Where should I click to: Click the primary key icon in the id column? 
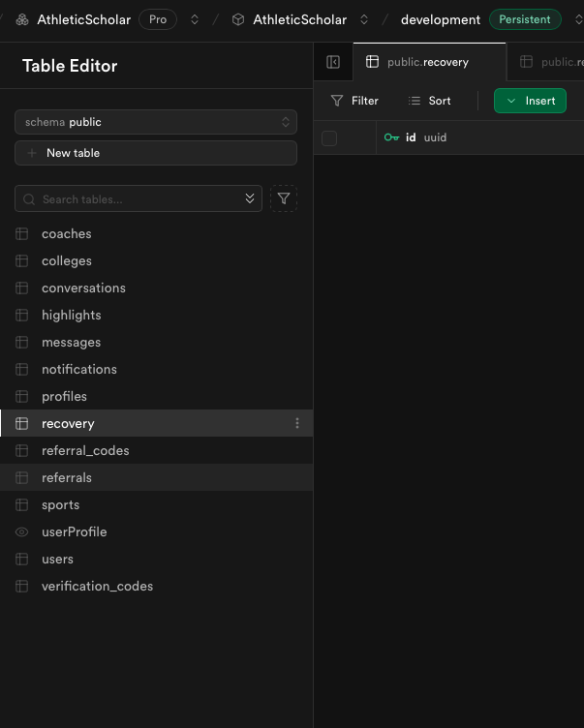tap(391, 137)
